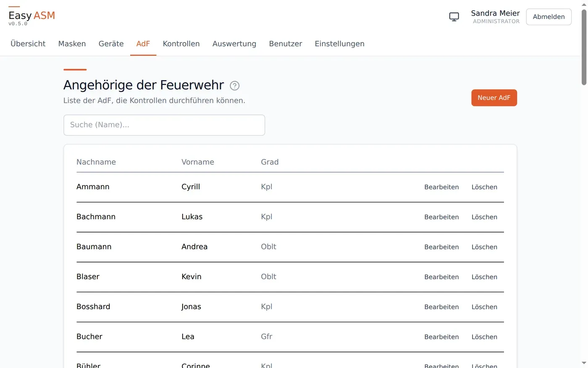Viewport: 588px width, 368px height.
Task: Edit the Bosshard Jonas entry
Action: 441,307
